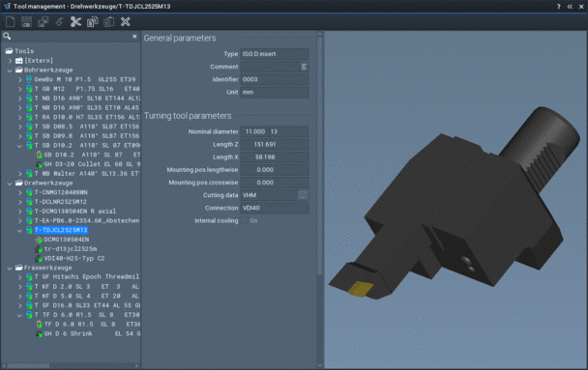Image resolution: width=588 pixels, height=370 pixels.
Task: Click the Delete X toolbar icon
Action: 126,22
